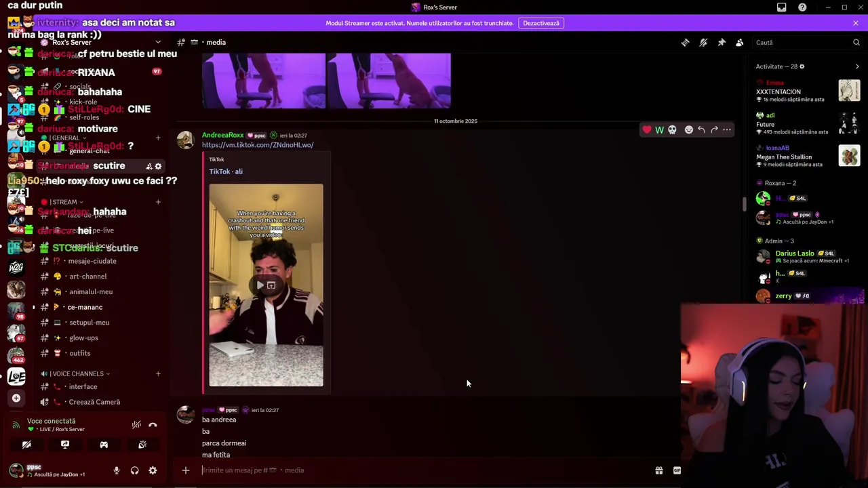The height and width of the screenshot is (488, 868).
Task: Select member Darius Laslo in the Admin list
Action: [x=809, y=257]
